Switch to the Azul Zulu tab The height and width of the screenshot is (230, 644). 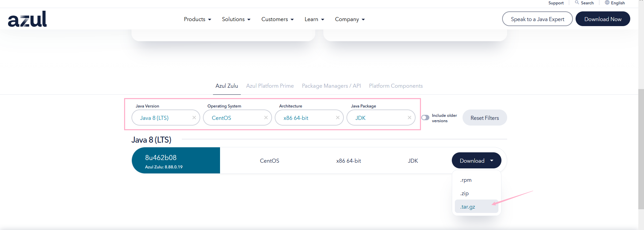[x=227, y=86]
